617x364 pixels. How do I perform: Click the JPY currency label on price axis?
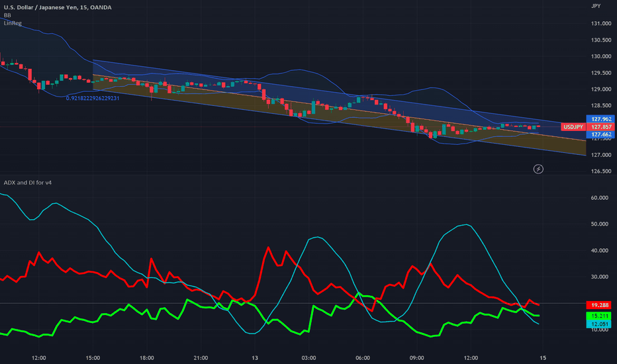[x=596, y=6]
